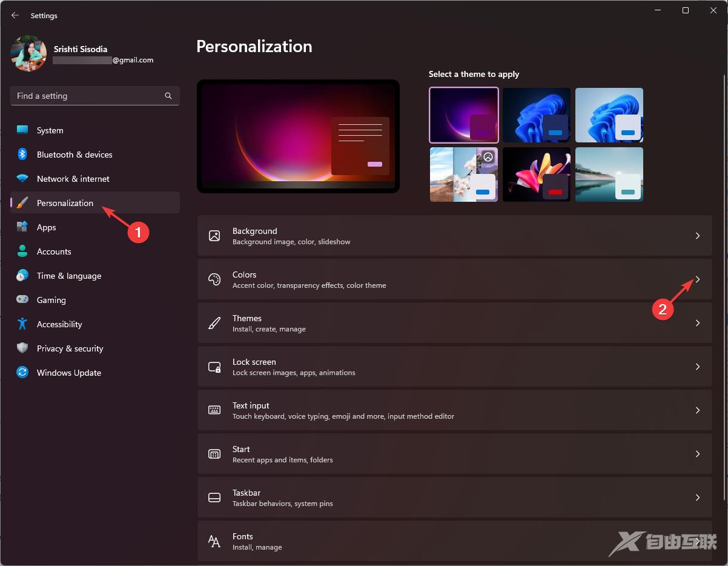Open Colors via its chevron arrow
This screenshot has width=728, height=566.
[698, 279]
